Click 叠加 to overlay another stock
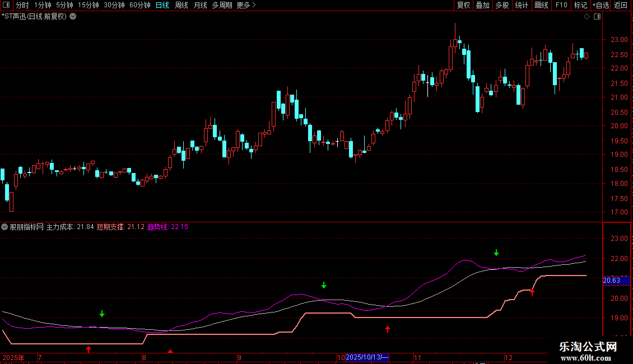633x364 pixels. tap(483, 5)
